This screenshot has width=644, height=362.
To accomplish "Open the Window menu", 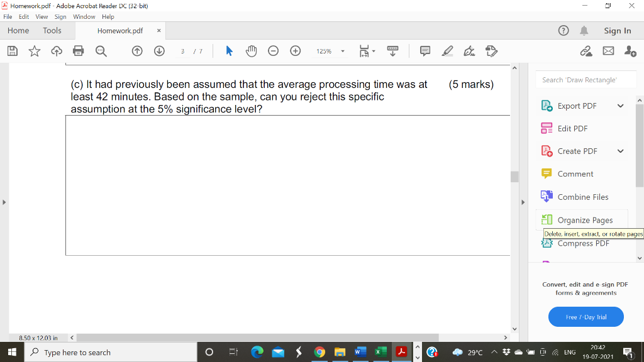I will [x=84, y=17].
